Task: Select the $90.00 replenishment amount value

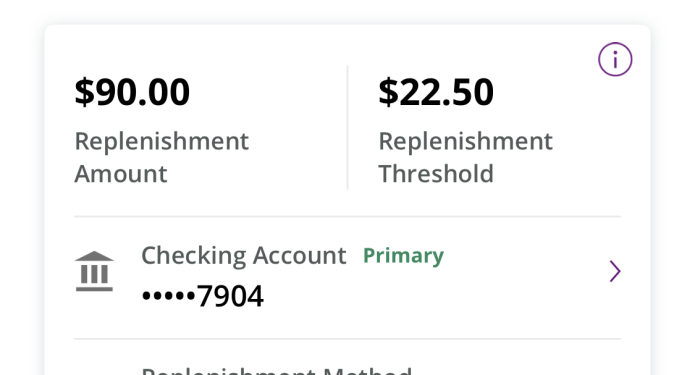Action: tap(132, 92)
